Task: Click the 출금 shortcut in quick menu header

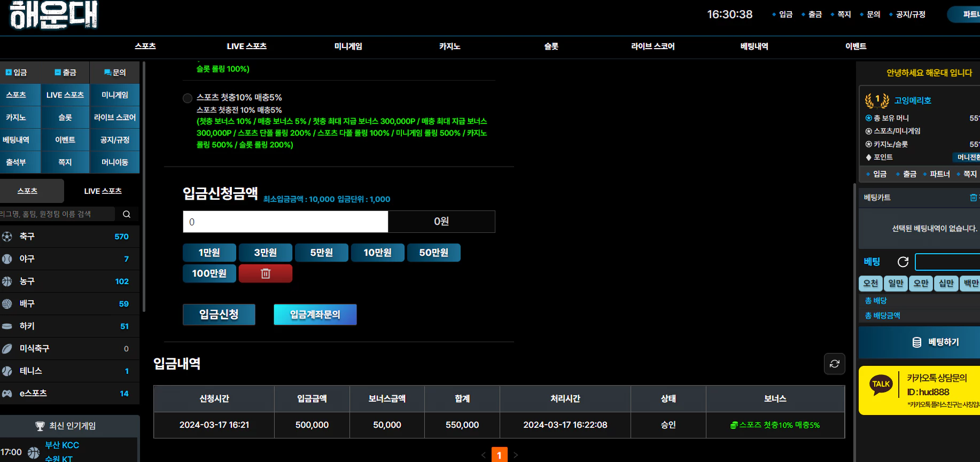Action: pyautogui.click(x=65, y=73)
